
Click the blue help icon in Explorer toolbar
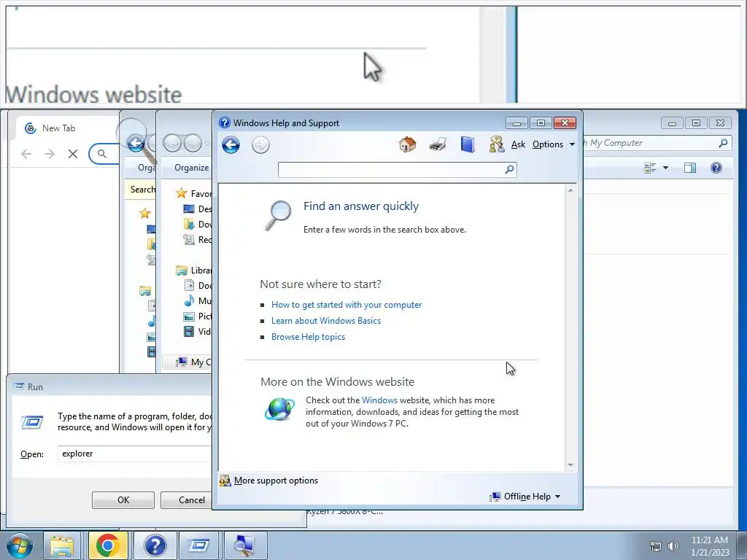pyautogui.click(x=716, y=168)
